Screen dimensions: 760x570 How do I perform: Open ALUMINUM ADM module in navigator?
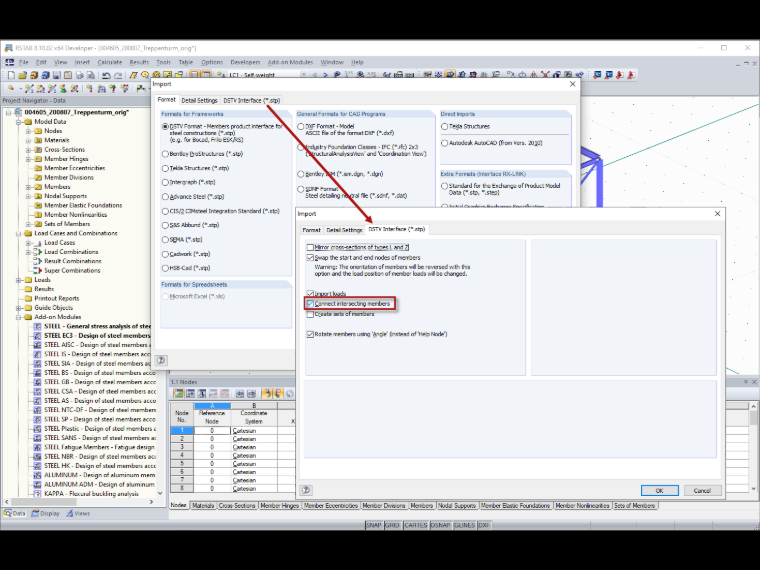[x=99, y=484]
